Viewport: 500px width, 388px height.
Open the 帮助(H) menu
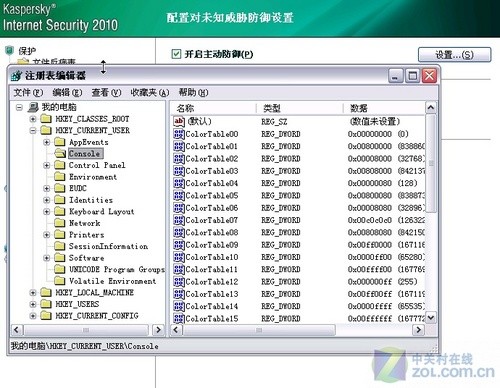tap(194, 92)
